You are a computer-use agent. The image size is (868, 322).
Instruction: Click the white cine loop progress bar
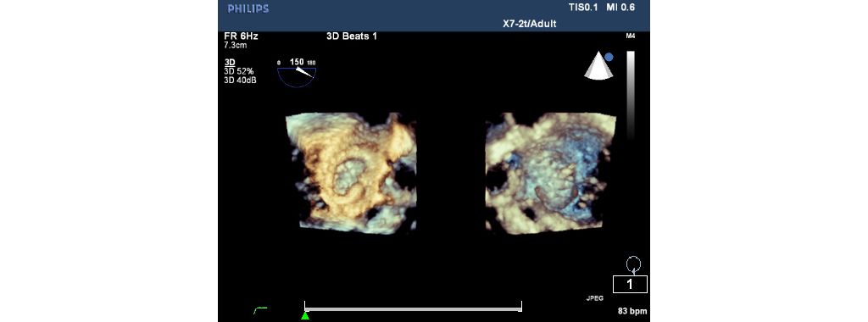[413, 307]
